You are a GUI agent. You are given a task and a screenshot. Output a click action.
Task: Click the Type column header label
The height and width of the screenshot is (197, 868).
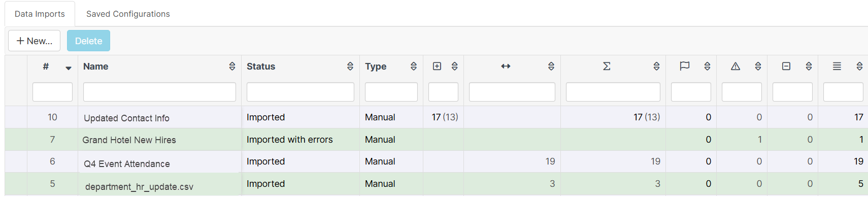tap(376, 67)
